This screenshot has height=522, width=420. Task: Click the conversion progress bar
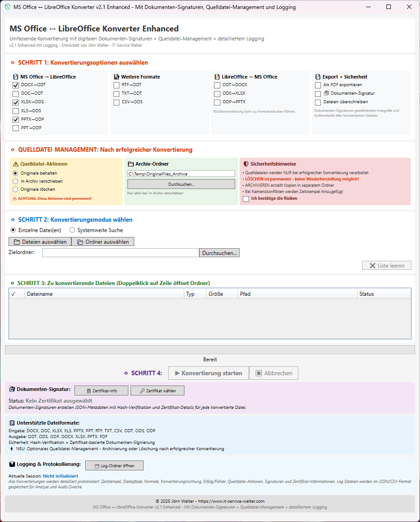[210, 350]
